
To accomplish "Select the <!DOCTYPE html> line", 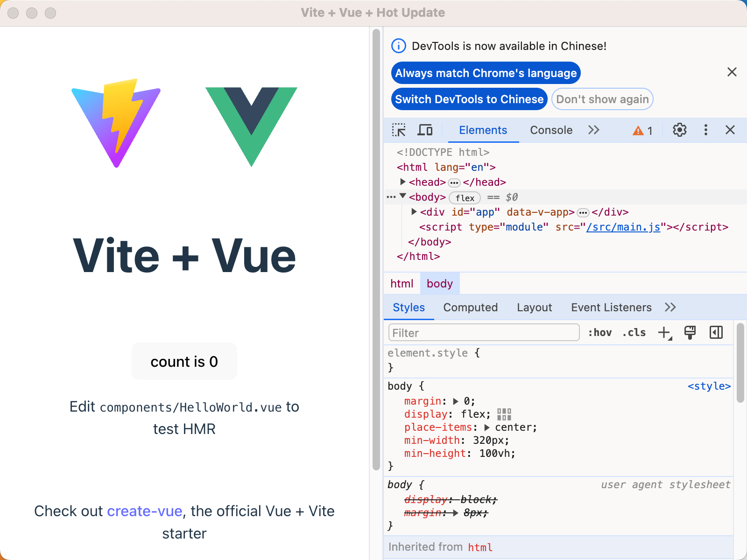I will pos(443,152).
